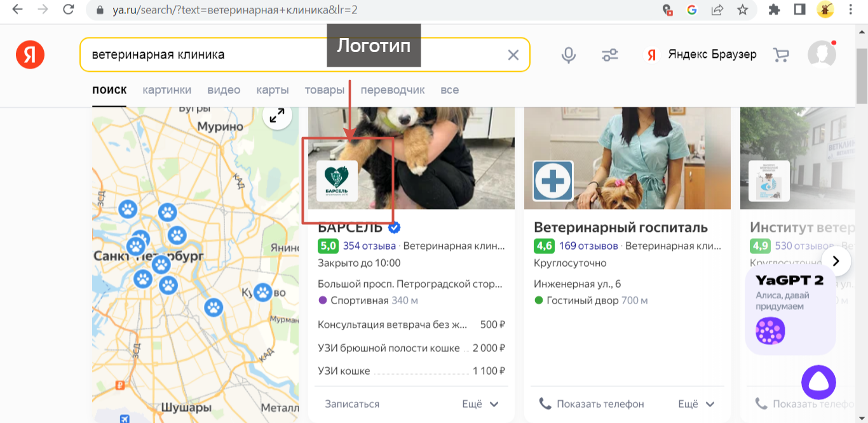Image resolution: width=868 pixels, height=423 pixels.
Task: Open the Яндекс Браузер link
Action: point(701,55)
